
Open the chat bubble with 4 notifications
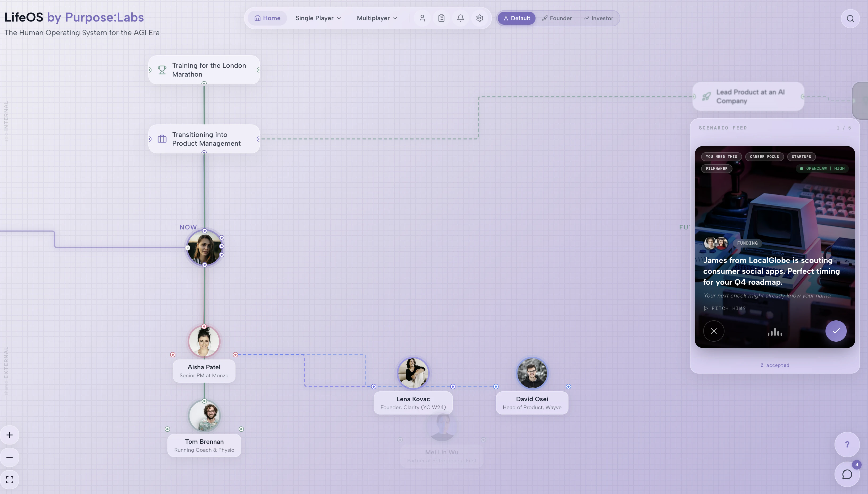[x=847, y=474]
